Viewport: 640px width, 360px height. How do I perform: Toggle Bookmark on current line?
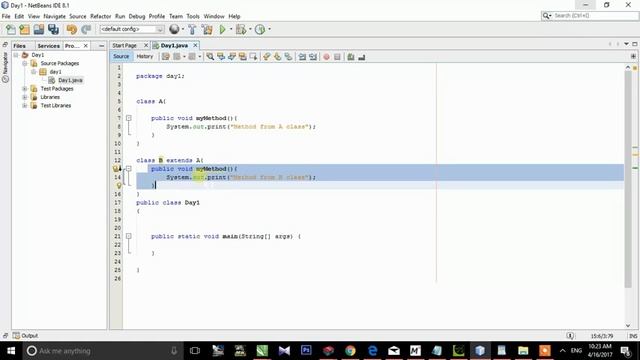(288, 57)
